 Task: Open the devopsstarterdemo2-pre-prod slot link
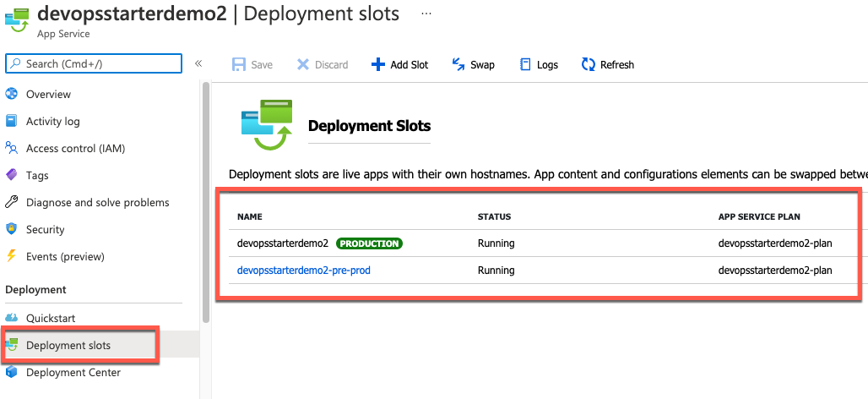point(304,271)
